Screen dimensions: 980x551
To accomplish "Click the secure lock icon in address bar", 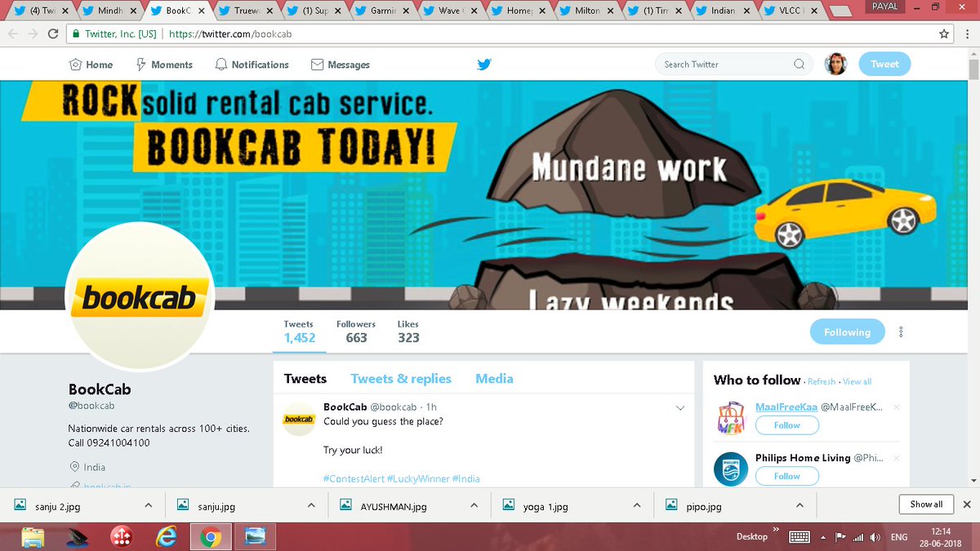I will click(x=76, y=34).
